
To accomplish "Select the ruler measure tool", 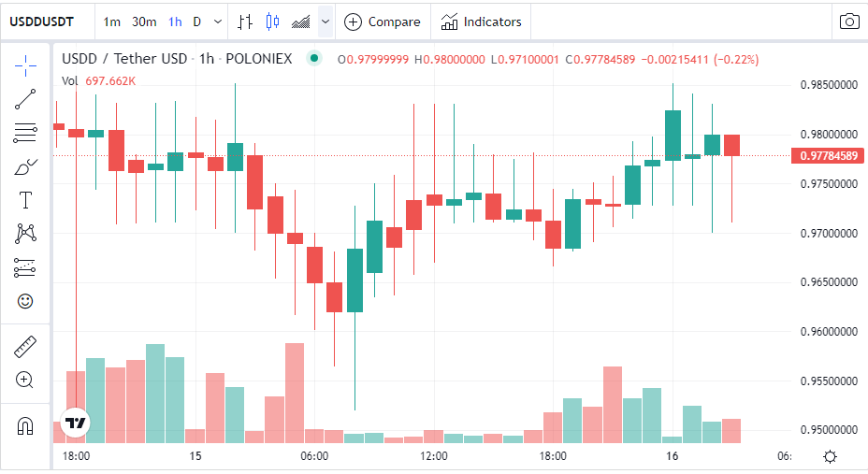I will tap(25, 347).
